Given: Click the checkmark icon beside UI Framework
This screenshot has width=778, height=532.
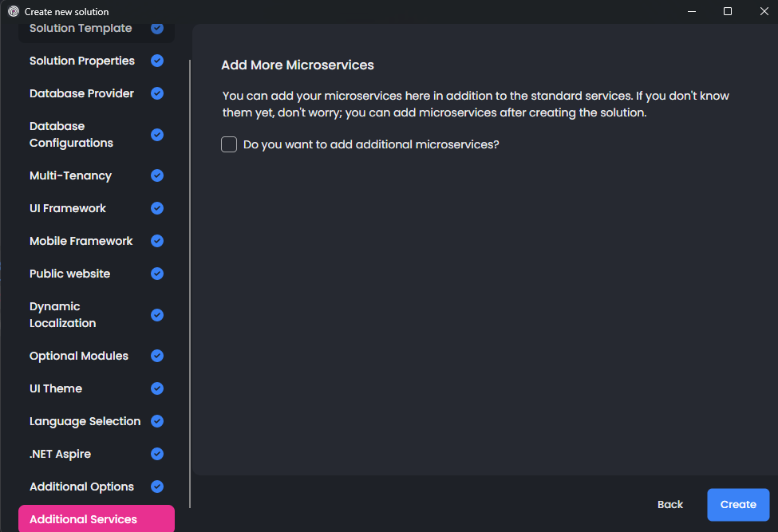Looking at the screenshot, I should point(157,208).
